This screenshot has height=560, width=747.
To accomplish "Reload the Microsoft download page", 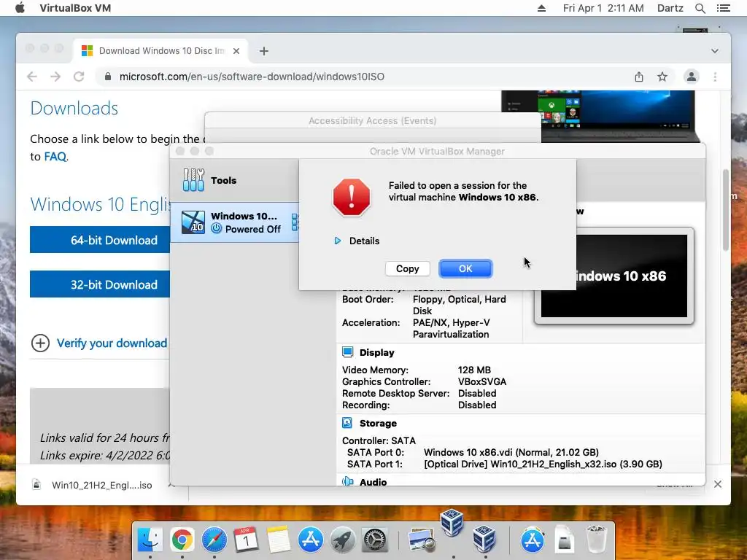I will click(79, 77).
